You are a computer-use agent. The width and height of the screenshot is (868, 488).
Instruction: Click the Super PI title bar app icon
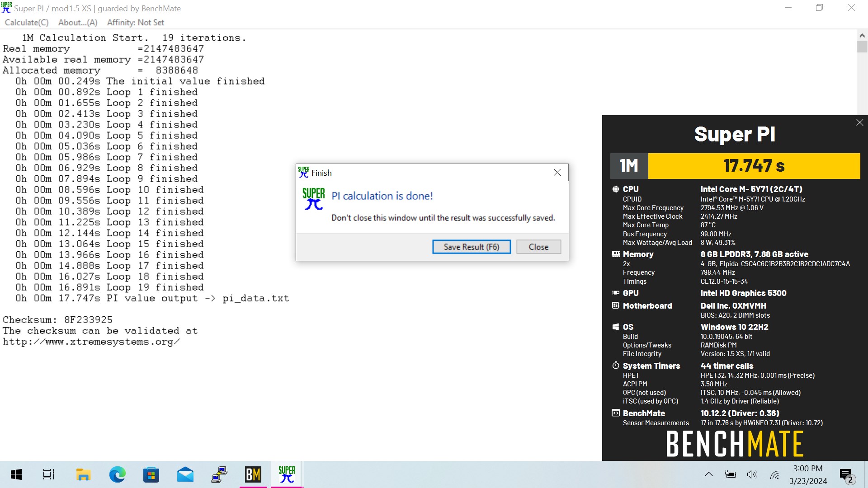click(x=6, y=8)
